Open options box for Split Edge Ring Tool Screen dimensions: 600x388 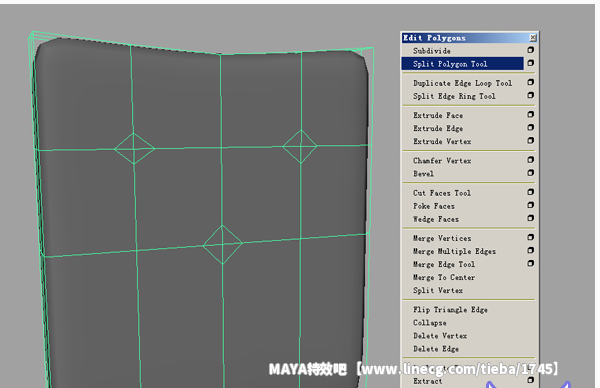coord(530,95)
